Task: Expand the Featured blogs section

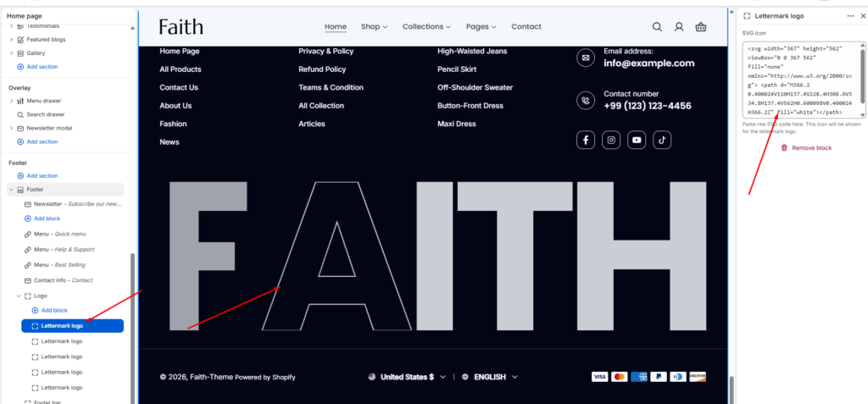Action: point(12,39)
